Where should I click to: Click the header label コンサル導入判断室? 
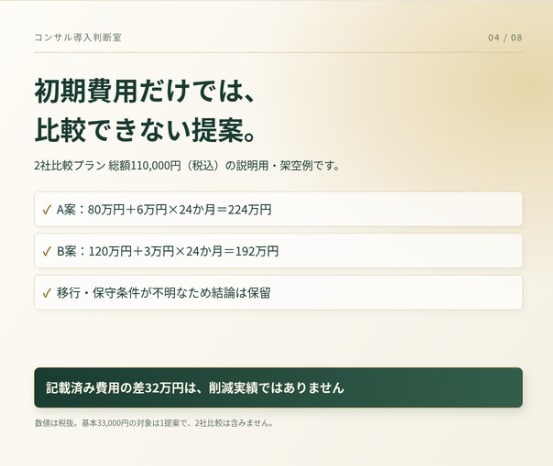(78, 37)
